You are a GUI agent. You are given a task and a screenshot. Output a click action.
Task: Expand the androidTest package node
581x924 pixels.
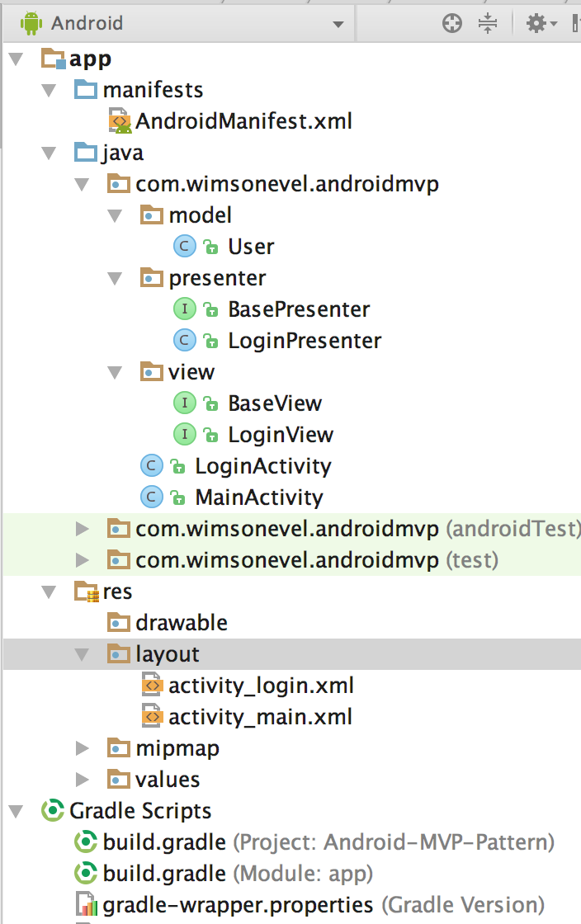tap(81, 528)
